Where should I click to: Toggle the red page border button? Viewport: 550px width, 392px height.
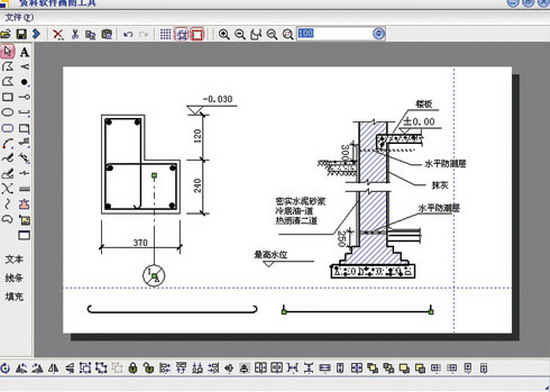(x=197, y=34)
